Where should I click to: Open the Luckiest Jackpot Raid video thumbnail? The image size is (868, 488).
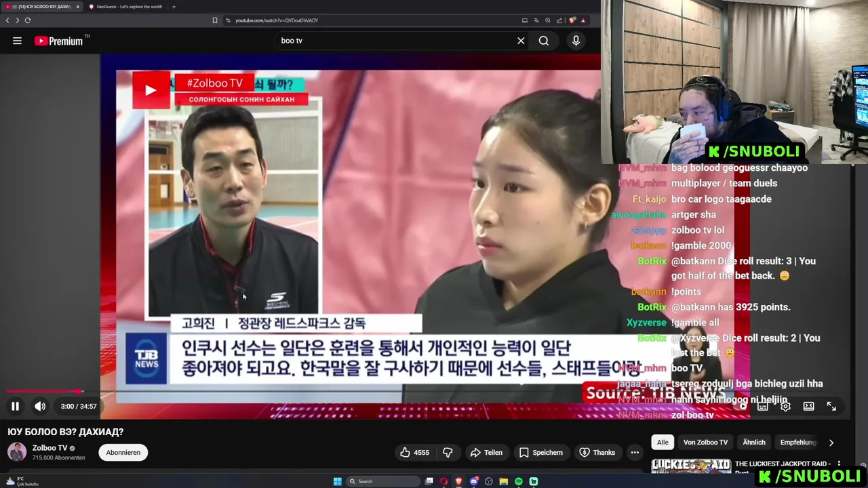[x=691, y=466]
